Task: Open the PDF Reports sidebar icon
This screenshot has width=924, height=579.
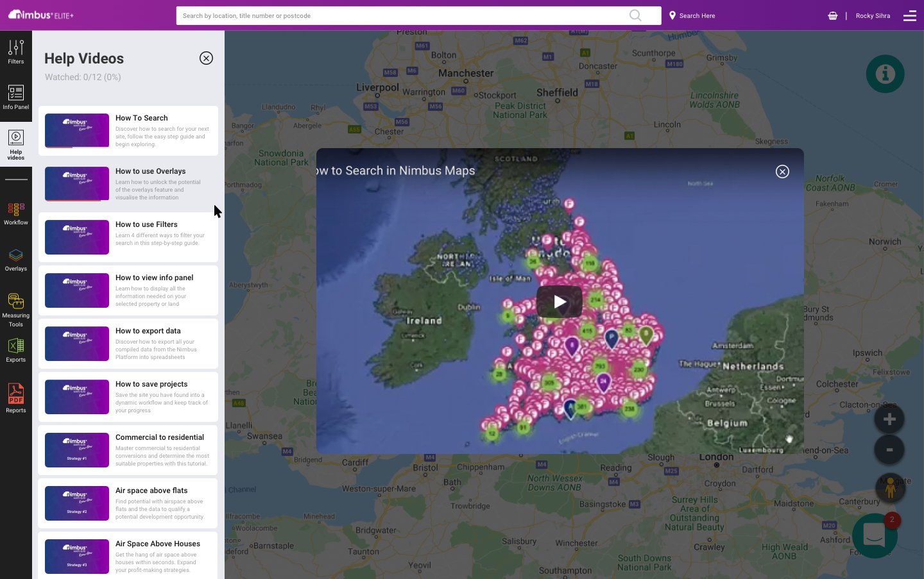Action: (x=16, y=398)
